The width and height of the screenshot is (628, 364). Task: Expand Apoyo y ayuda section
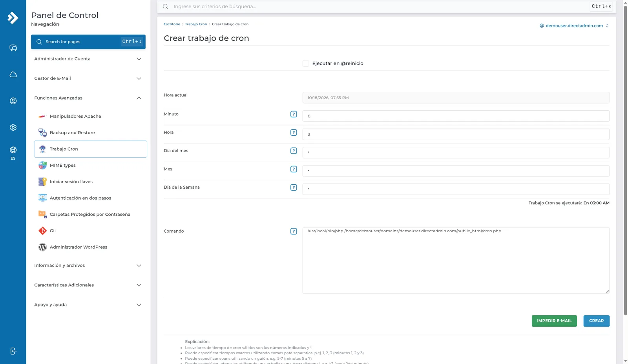[88, 305]
